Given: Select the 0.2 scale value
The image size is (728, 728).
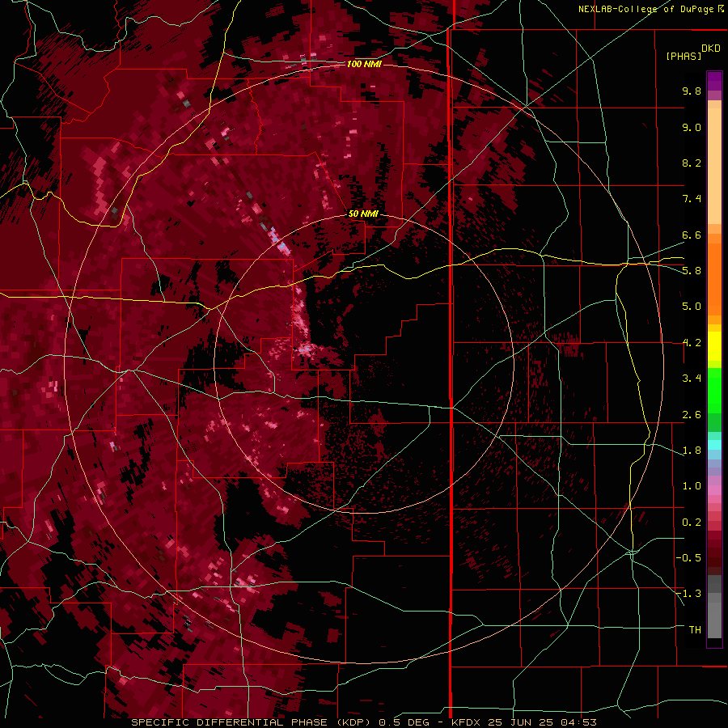Looking at the screenshot, I should pos(692,523).
